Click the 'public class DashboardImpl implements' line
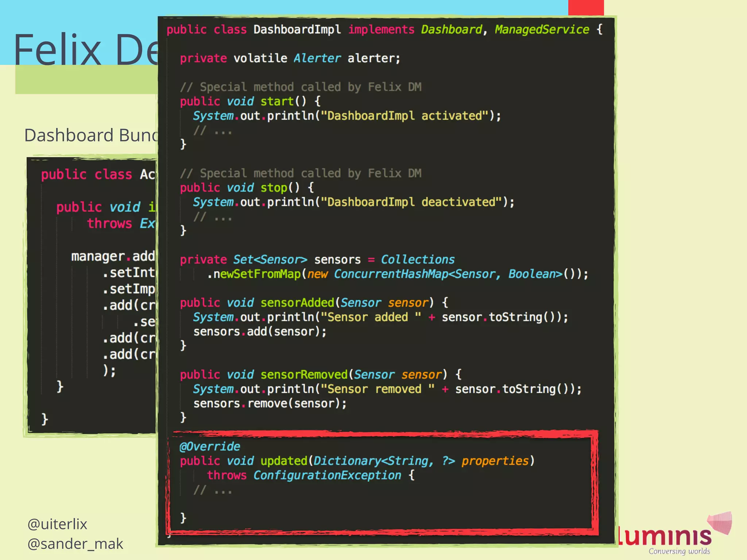This screenshot has width=747, height=560. click(384, 30)
